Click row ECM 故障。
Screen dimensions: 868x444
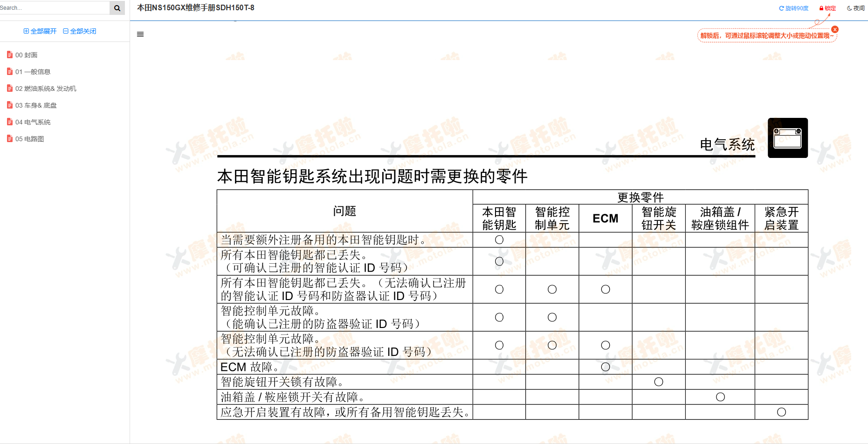pos(512,367)
